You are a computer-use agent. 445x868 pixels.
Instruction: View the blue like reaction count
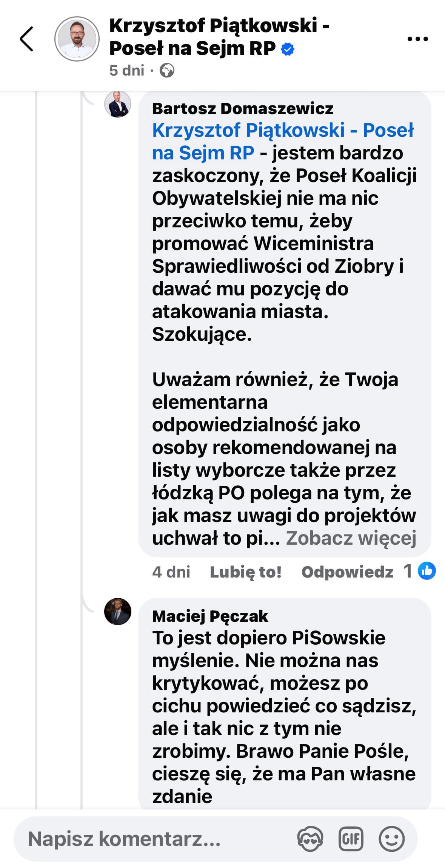419,571
